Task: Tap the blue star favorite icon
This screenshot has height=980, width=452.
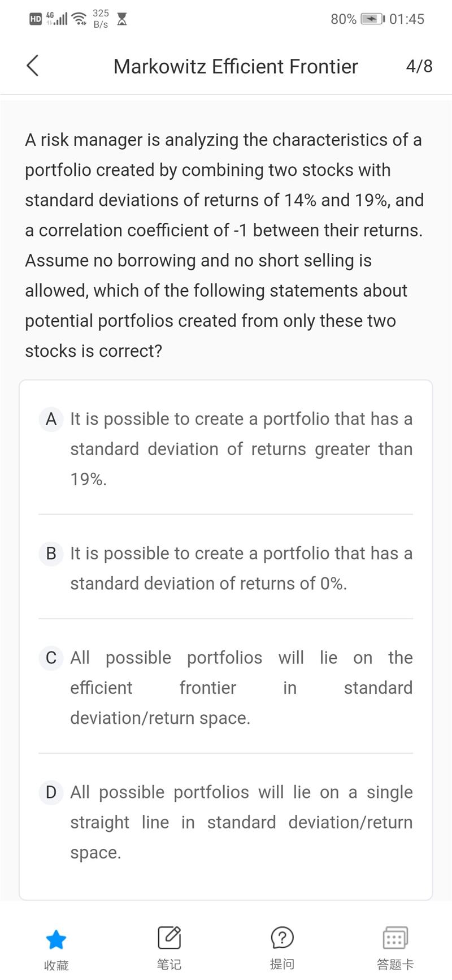Action: point(56,940)
